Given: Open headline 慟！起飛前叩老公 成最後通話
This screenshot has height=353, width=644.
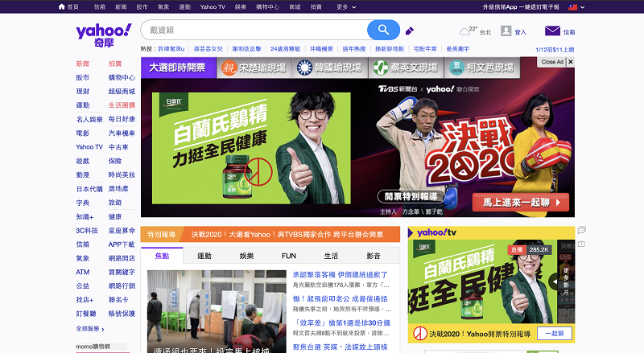Looking at the screenshot, I should 340,299.
